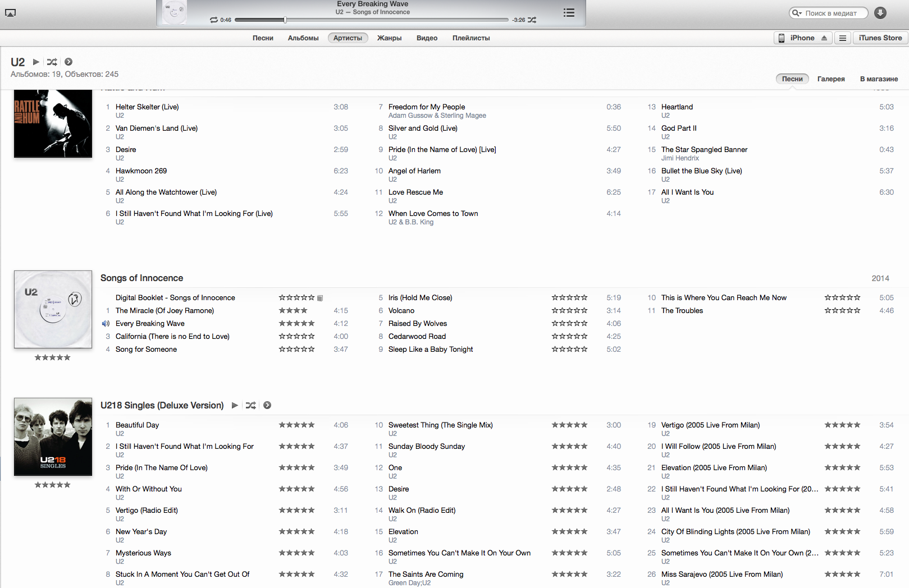Viewport: 909px width, 588px height.
Task: Select the song Mysterious Ways
Action: (x=143, y=553)
